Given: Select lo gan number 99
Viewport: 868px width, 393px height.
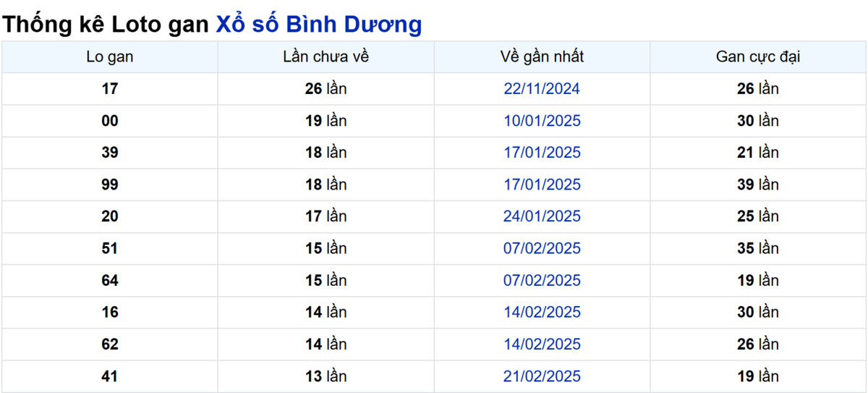Looking at the screenshot, I should (x=109, y=185).
